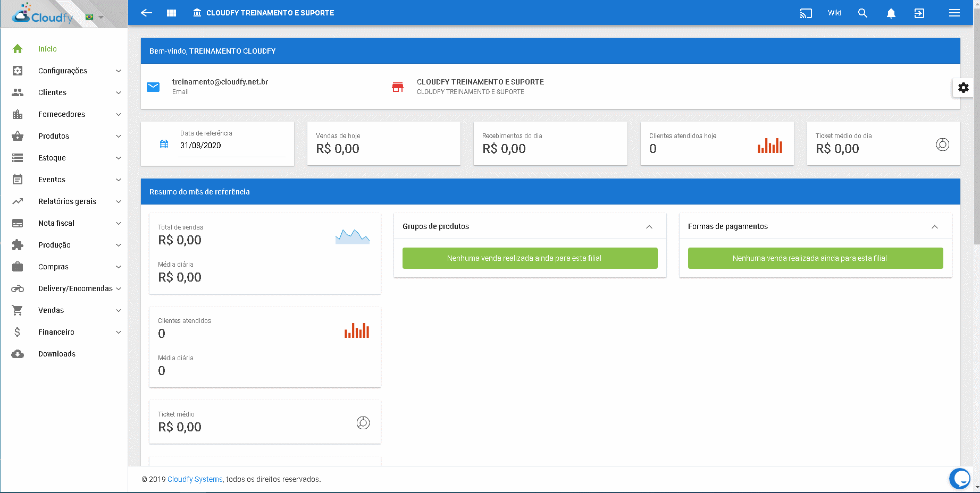Follow the Cloudfy Systems footer link

195,479
